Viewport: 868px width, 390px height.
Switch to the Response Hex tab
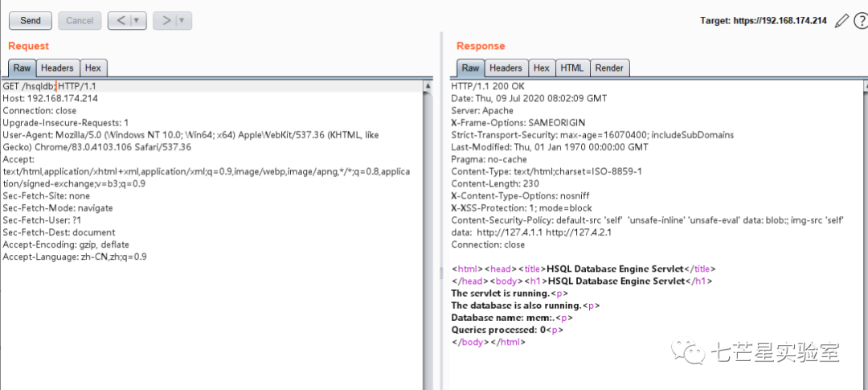coord(542,68)
